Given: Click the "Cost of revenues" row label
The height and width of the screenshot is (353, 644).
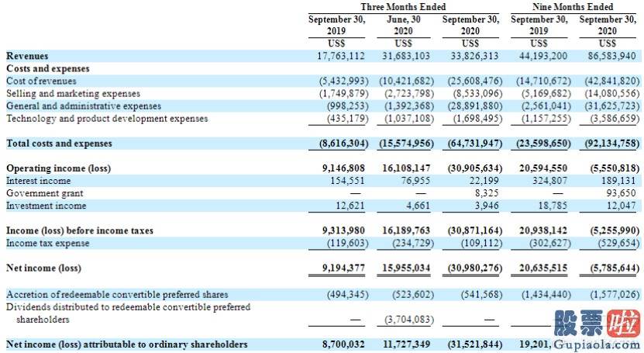Looking at the screenshot, I should pos(41,81).
